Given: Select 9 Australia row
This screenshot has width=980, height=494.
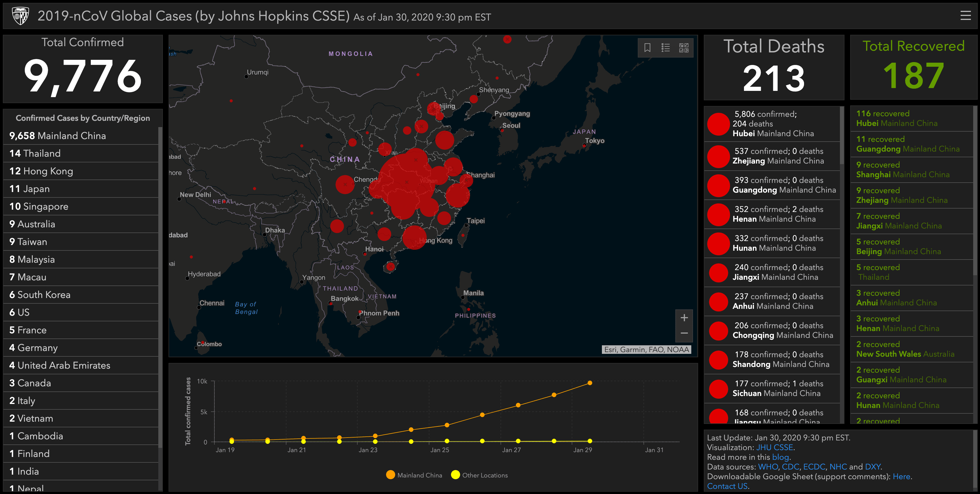Looking at the screenshot, I should (81, 224).
